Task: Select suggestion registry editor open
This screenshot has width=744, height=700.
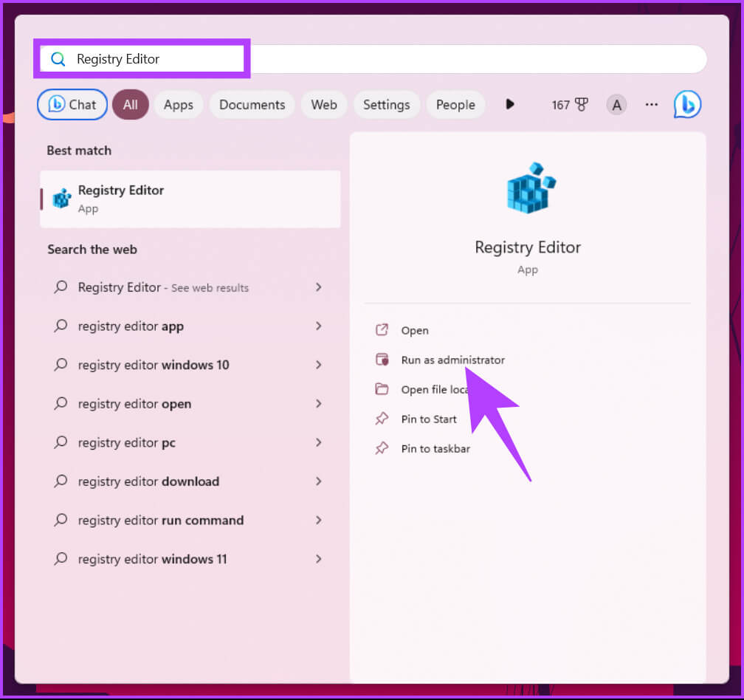Action: coord(190,404)
